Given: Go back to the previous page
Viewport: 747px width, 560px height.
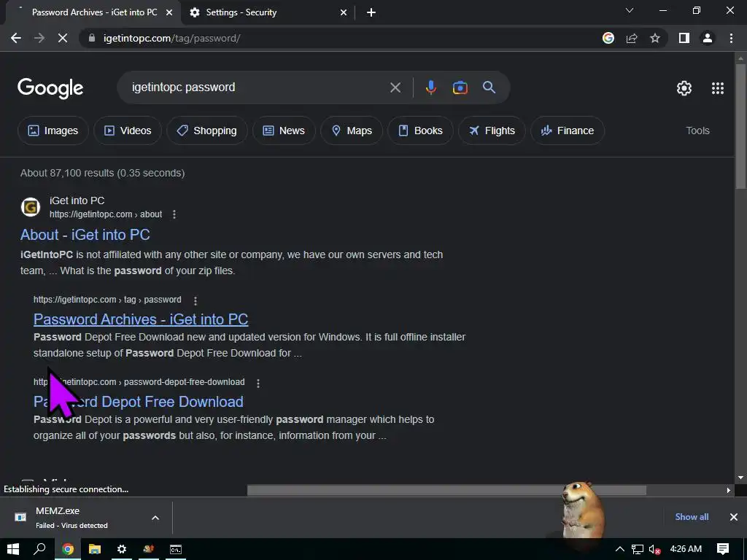Looking at the screenshot, I should [16, 38].
